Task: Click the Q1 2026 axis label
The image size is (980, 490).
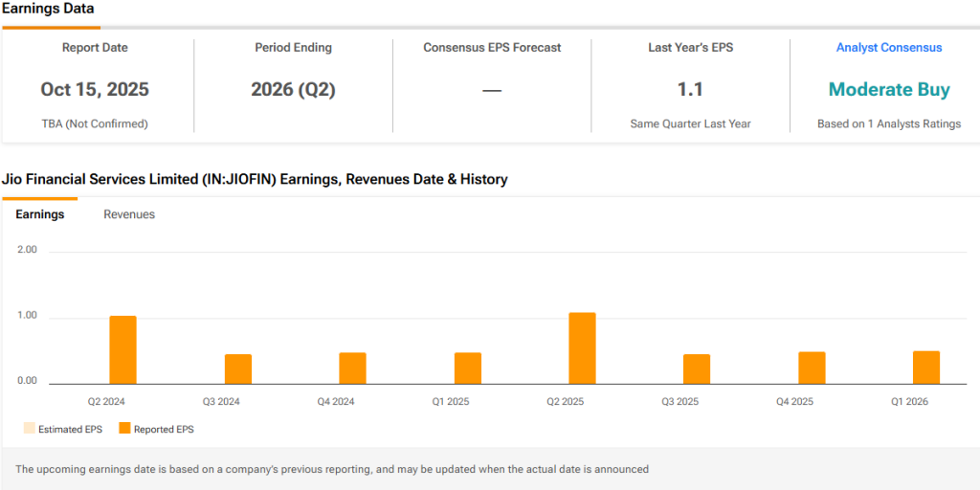Action: point(909,402)
